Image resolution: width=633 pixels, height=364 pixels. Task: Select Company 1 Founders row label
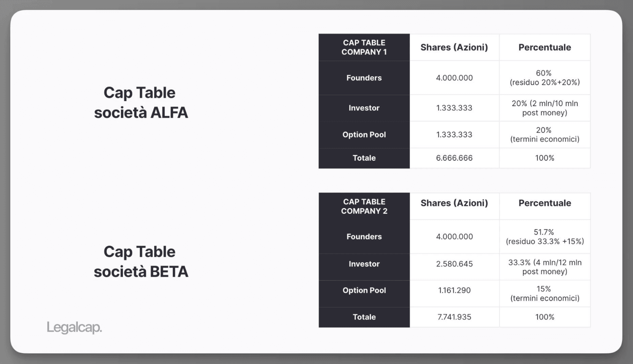364,78
